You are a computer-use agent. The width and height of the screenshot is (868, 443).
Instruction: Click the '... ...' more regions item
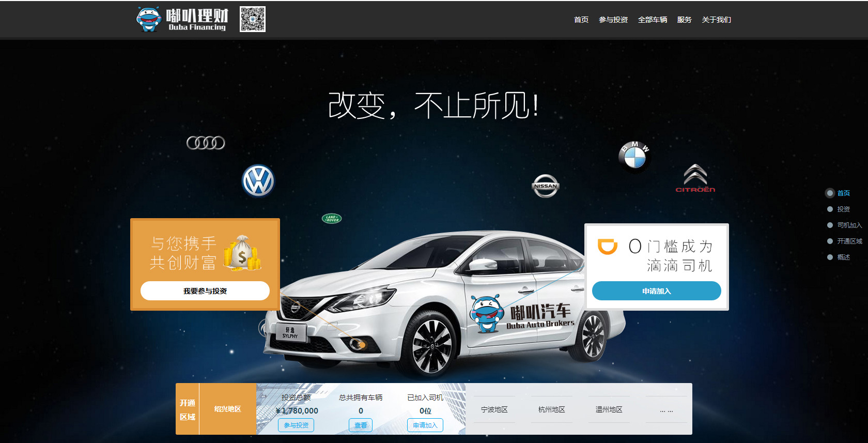[x=667, y=409]
